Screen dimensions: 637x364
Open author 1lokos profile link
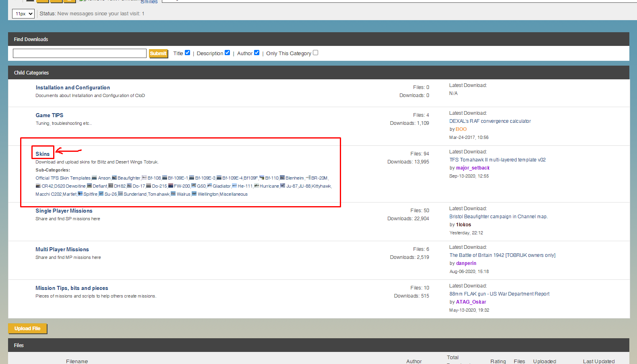click(463, 225)
